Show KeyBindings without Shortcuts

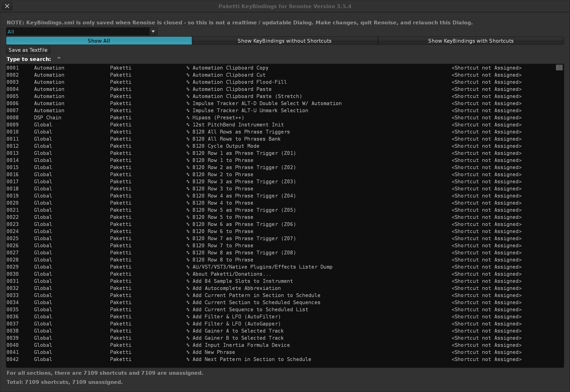click(x=284, y=41)
